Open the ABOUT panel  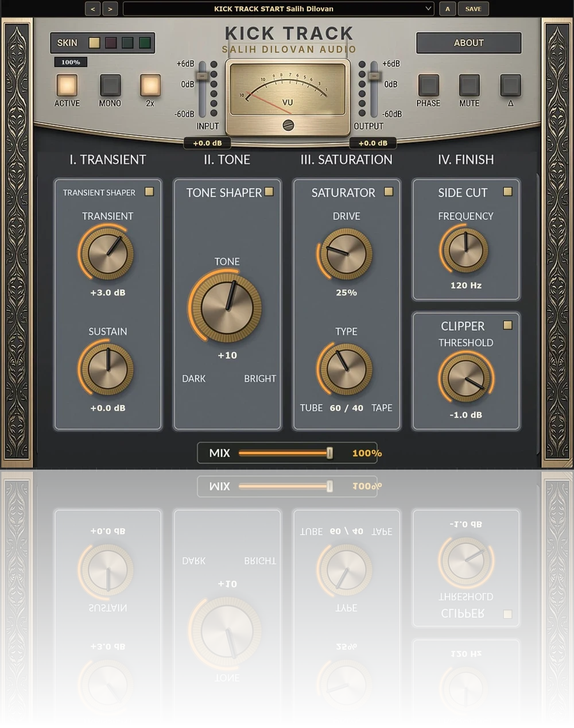click(468, 42)
